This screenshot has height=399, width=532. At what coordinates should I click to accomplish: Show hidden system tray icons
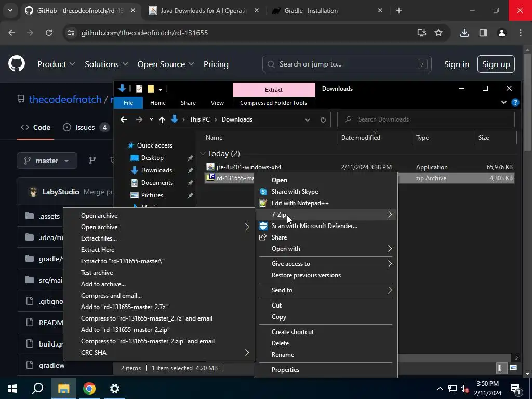pos(440,389)
